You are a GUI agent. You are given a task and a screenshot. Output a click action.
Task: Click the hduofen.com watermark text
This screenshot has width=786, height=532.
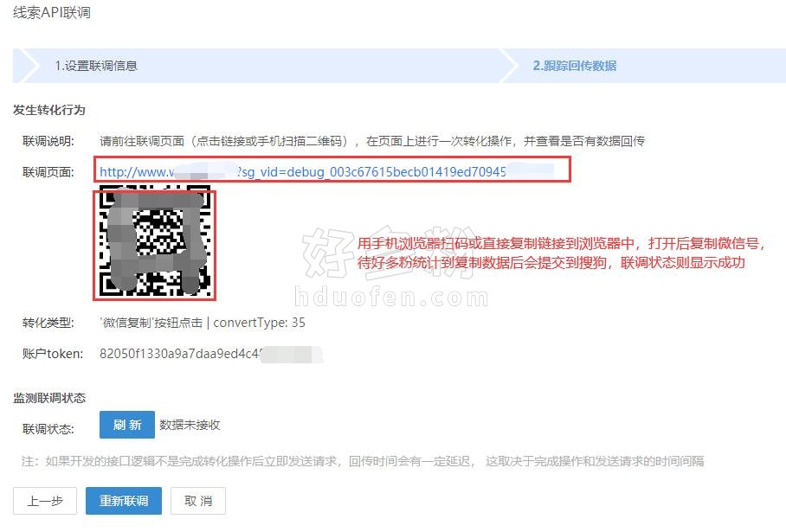pyautogui.click(x=391, y=297)
